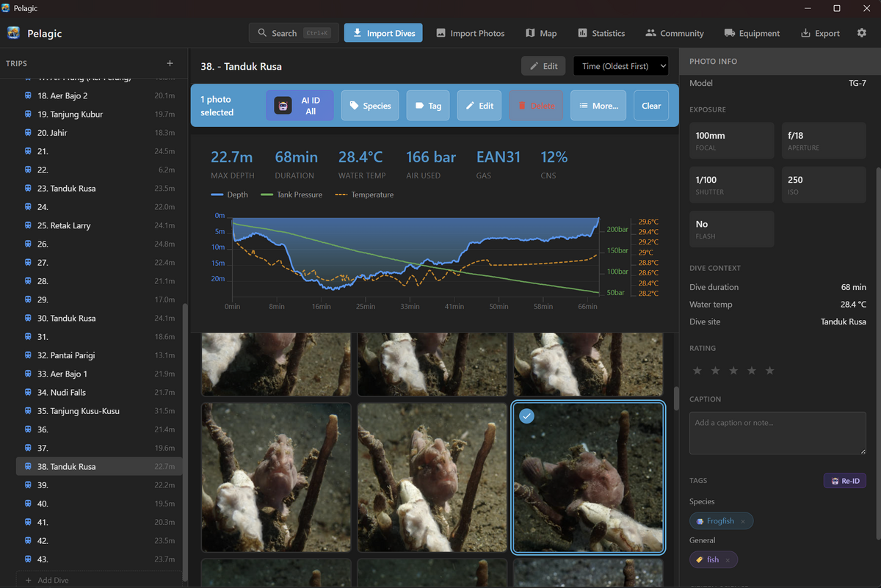Open the Time (Oldest First) sort dropdown
881x588 pixels.
point(620,66)
